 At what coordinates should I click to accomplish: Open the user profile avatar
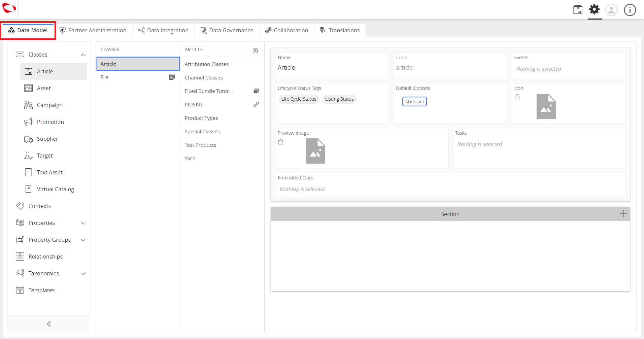click(x=611, y=10)
